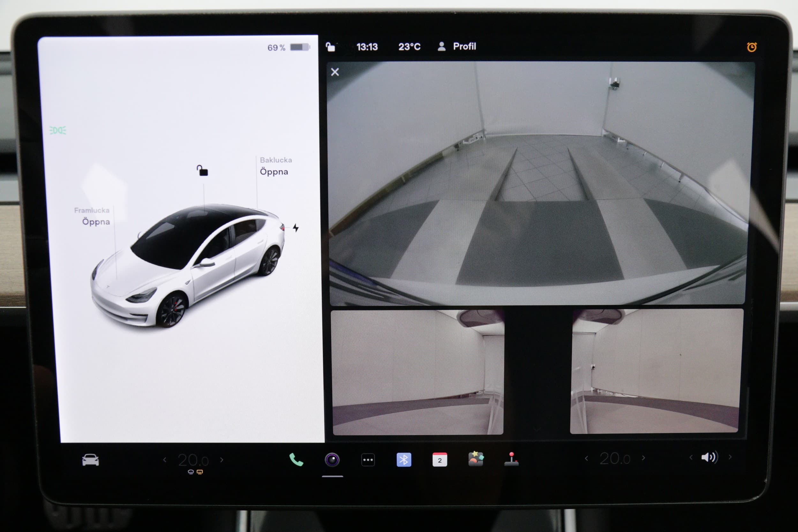Close the camera view with the X
798x532 pixels.
335,72
